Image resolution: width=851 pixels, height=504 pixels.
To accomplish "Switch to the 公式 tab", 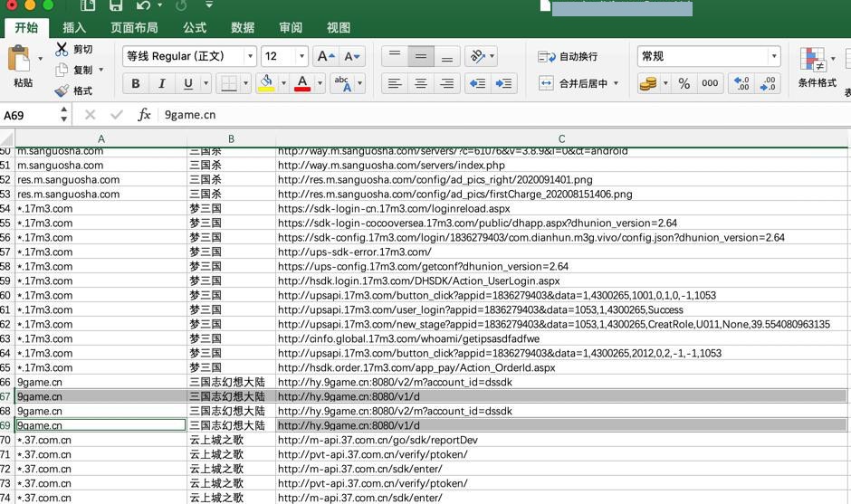I will click(x=195, y=28).
